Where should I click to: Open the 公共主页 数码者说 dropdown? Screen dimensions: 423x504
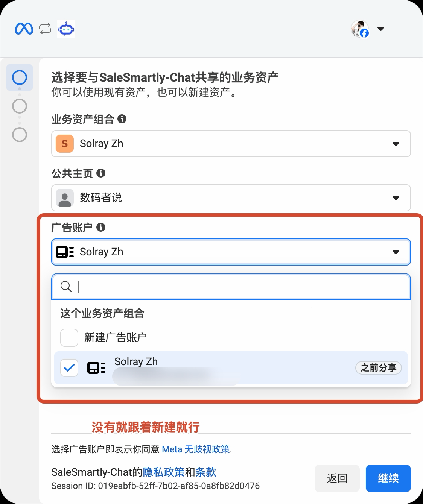[231, 198]
